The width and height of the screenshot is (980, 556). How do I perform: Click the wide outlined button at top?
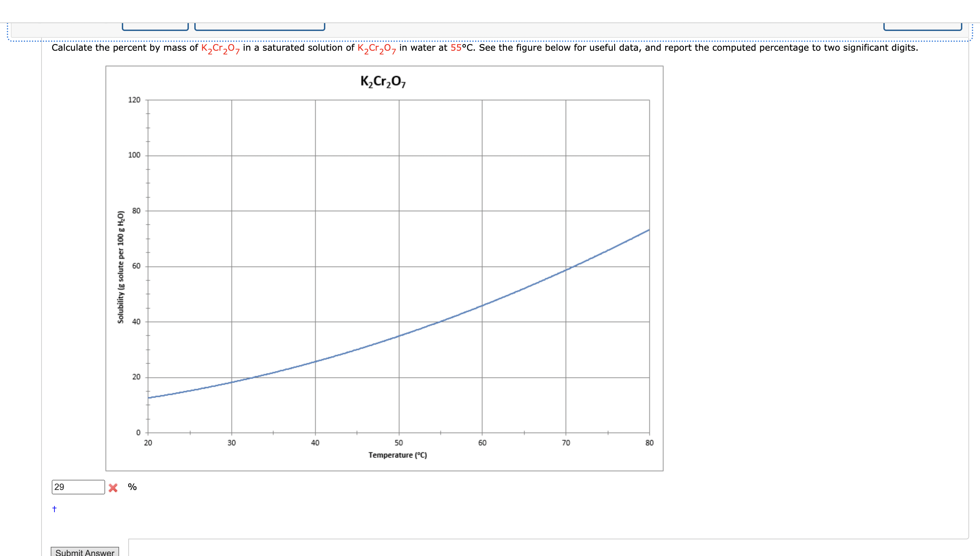click(260, 27)
